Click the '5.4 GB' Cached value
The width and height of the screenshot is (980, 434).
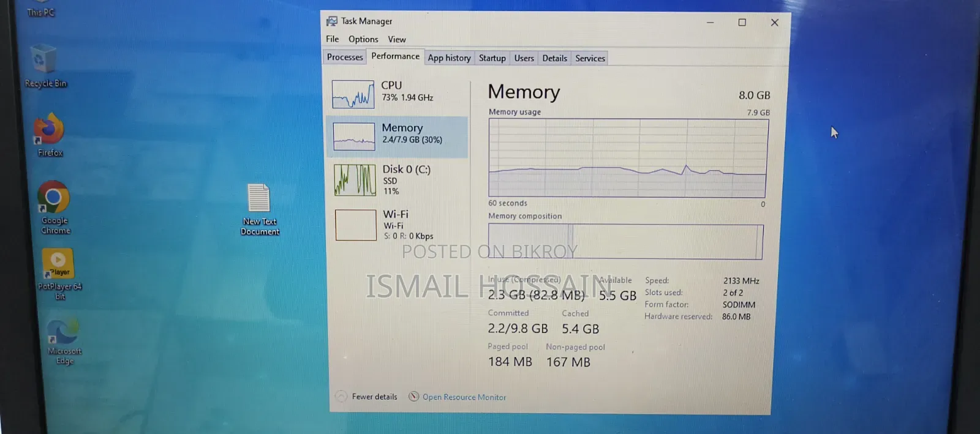(581, 329)
